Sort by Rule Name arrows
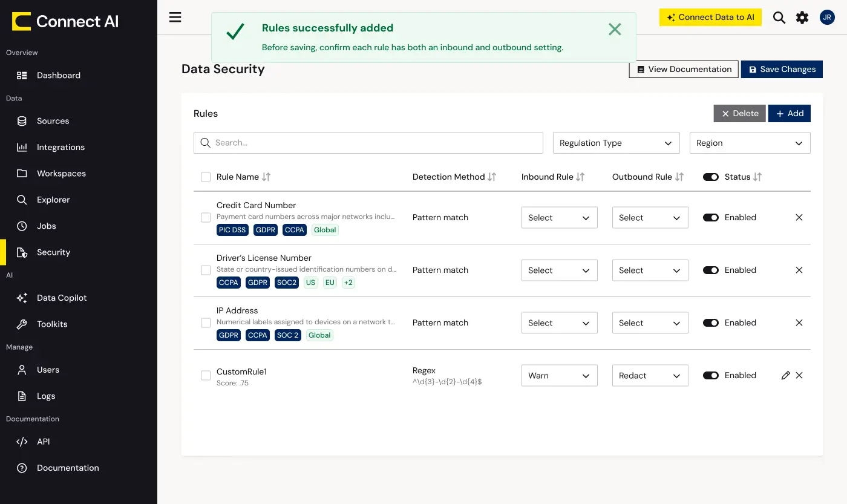 (266, 177)
